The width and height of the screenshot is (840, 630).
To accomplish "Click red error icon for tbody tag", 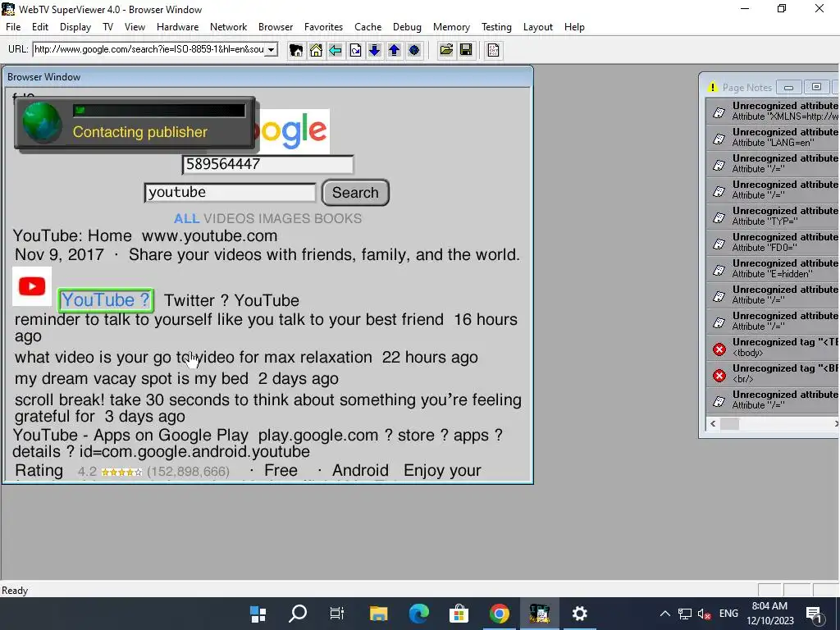I will [x=719, y=349].
